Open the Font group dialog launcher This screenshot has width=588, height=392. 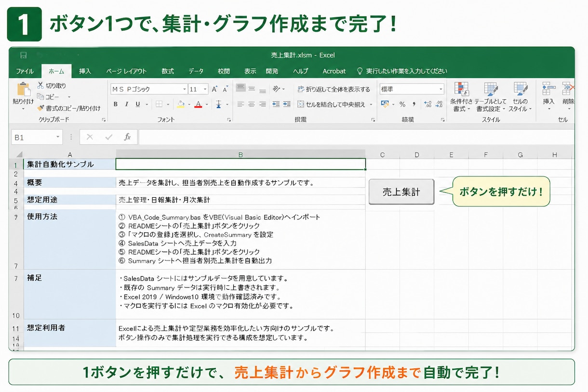tap(229, 119)
